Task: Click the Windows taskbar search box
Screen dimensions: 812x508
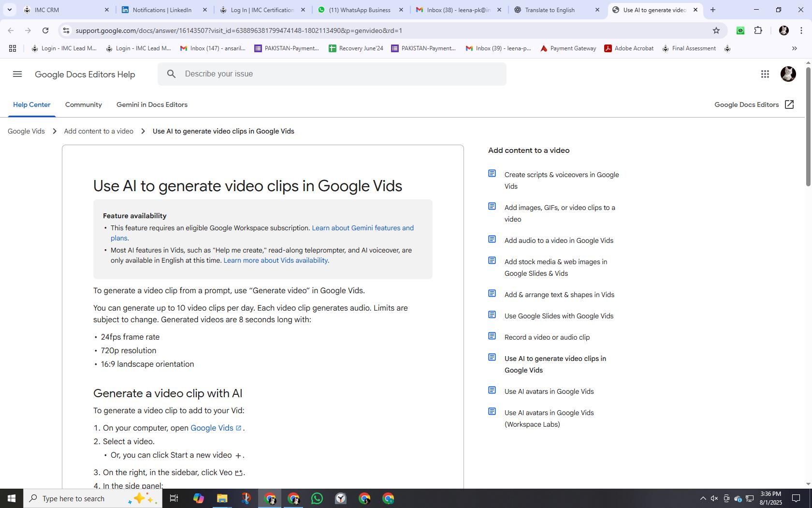Action: 93,498
